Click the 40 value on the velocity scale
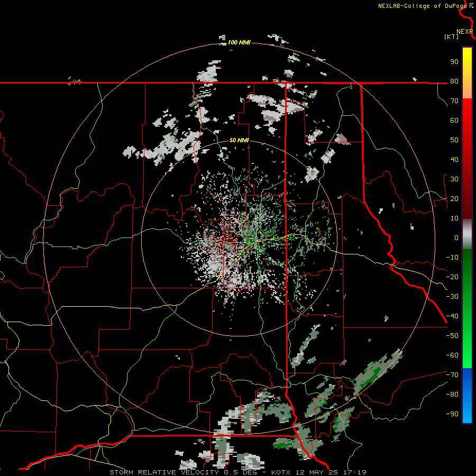 coord(454,159)
